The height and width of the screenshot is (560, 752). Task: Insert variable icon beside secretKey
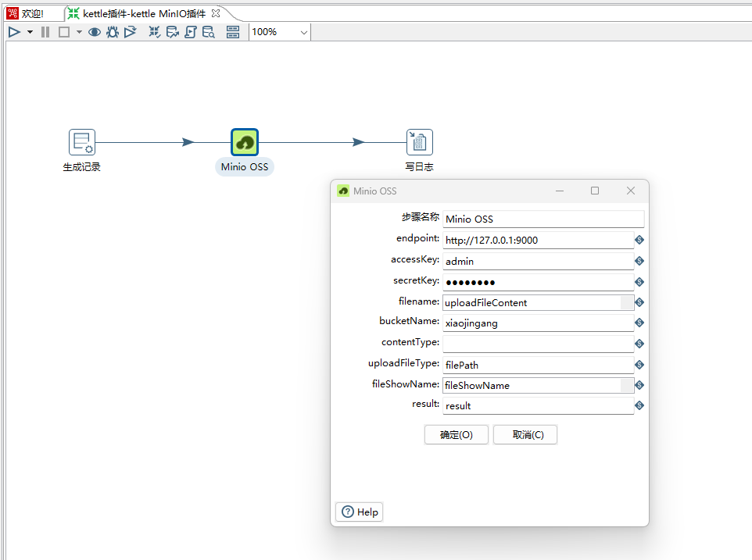[639, 282]
